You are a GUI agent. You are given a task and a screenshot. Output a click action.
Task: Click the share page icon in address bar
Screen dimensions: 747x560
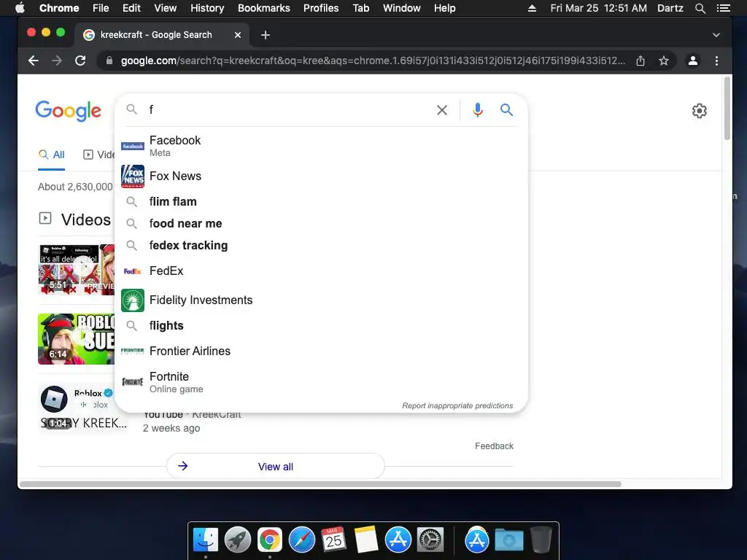[640, 61]
